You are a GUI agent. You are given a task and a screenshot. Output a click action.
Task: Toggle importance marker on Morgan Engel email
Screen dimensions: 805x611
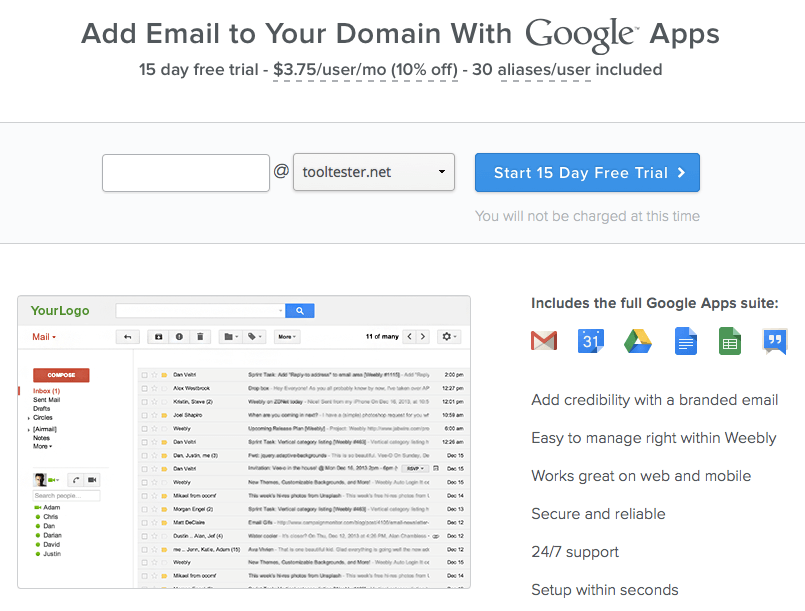coord(164,510)
